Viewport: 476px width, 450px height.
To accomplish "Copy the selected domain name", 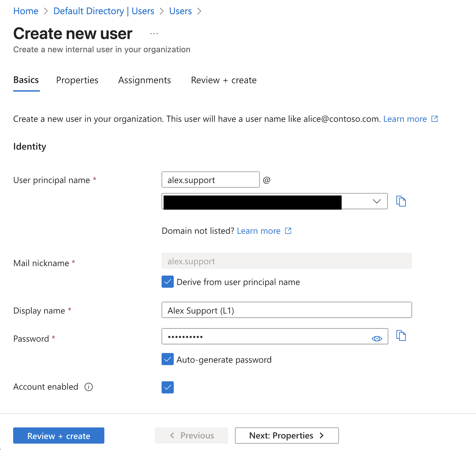I will pyautogui.click(x=401, y=201).
